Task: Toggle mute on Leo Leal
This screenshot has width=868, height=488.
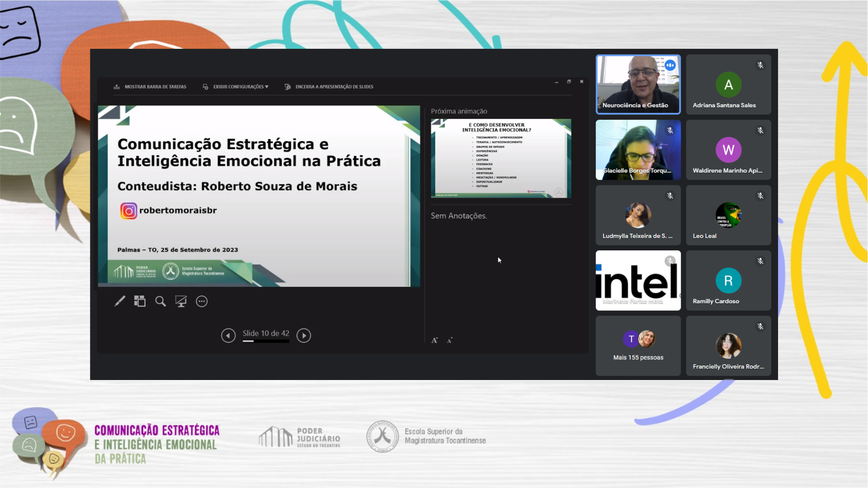Action: [760, 196]
